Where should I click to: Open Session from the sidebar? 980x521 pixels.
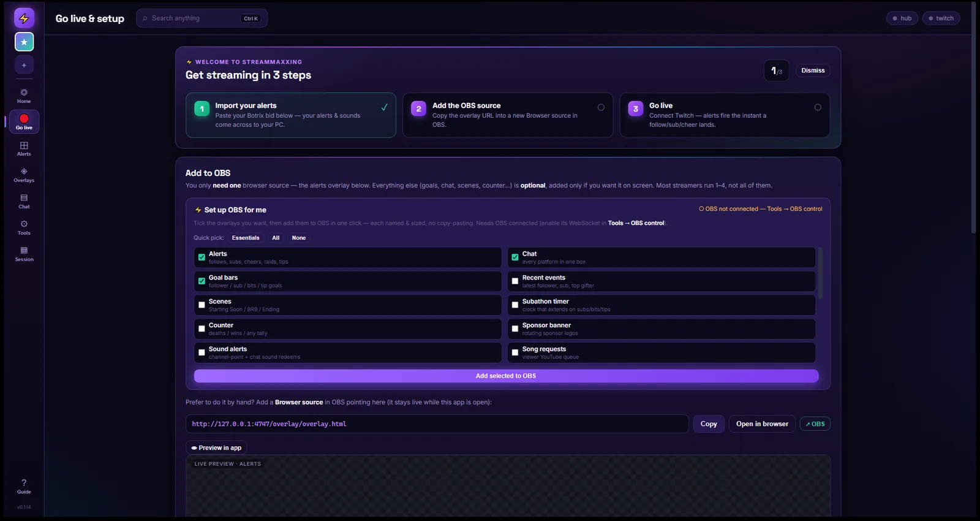(24, 254)
